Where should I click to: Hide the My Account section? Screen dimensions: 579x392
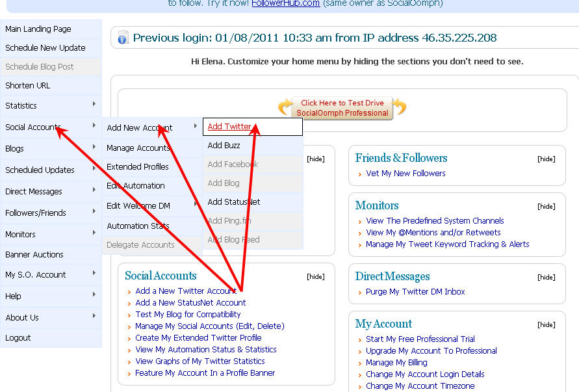(546, 324)
